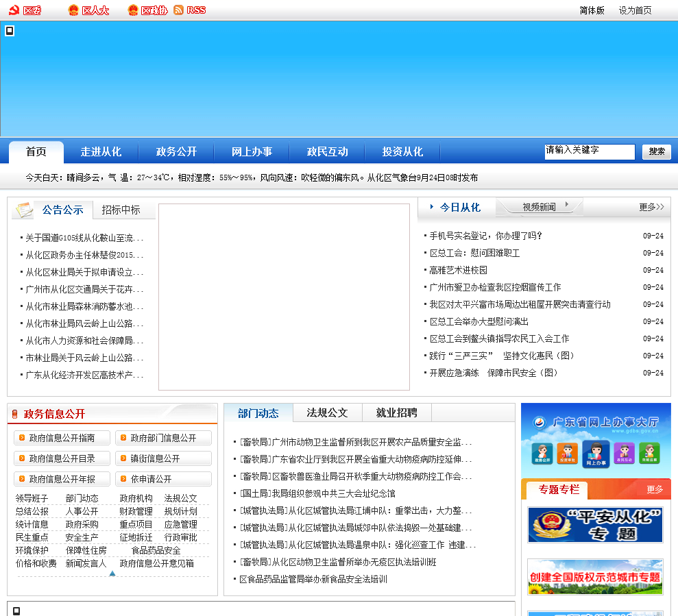Click the broken image icon at the page bottom
This screenshot has width=678, height=616.
[16, 611]
